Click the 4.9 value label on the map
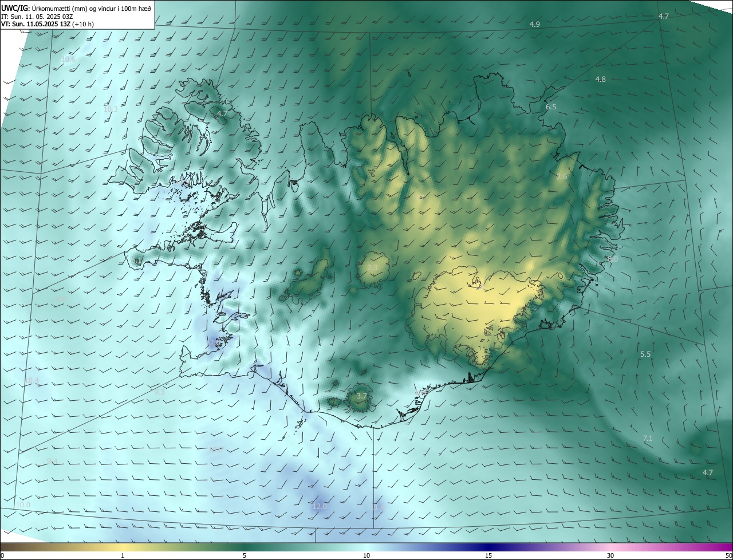The width and height of the screenshot is (733, 560). point(535,24)
